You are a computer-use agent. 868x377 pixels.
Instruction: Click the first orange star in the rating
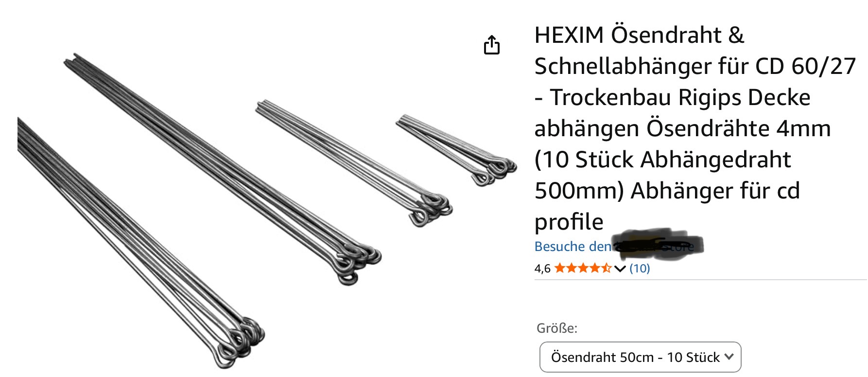pyautogui.click(x=560, y=268)
